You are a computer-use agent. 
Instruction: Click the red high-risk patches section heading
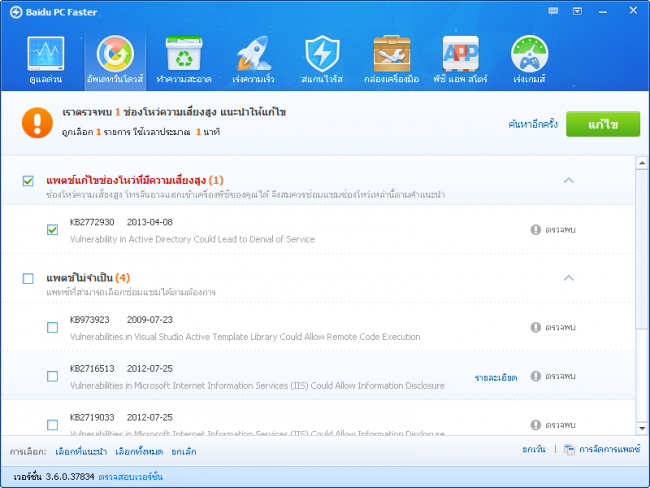coord(135,180)
